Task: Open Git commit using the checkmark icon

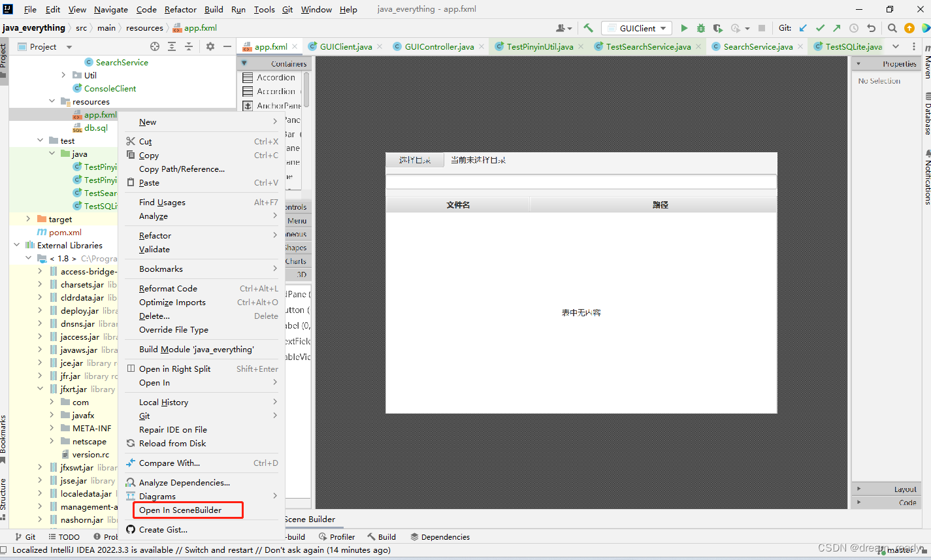Action: click(820, 28)
